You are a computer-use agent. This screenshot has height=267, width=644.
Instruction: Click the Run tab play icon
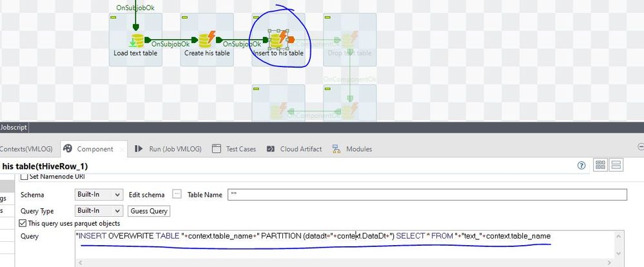click(139, 149)
